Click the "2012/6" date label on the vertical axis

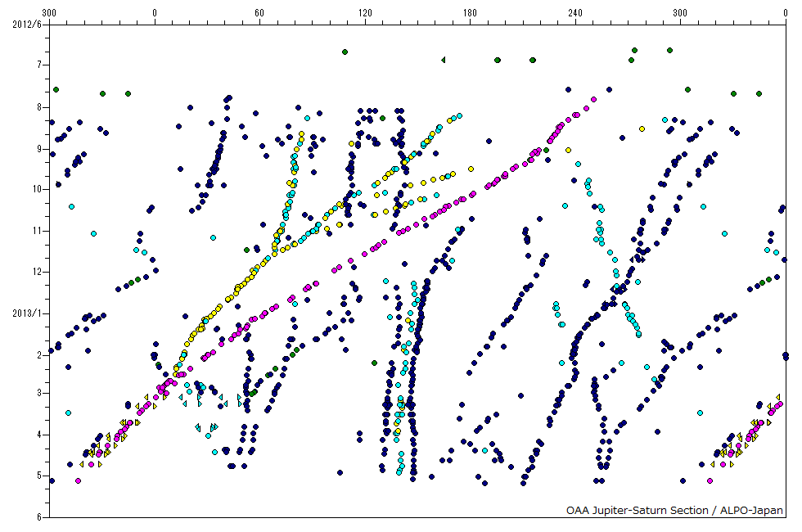click(27, 24)
